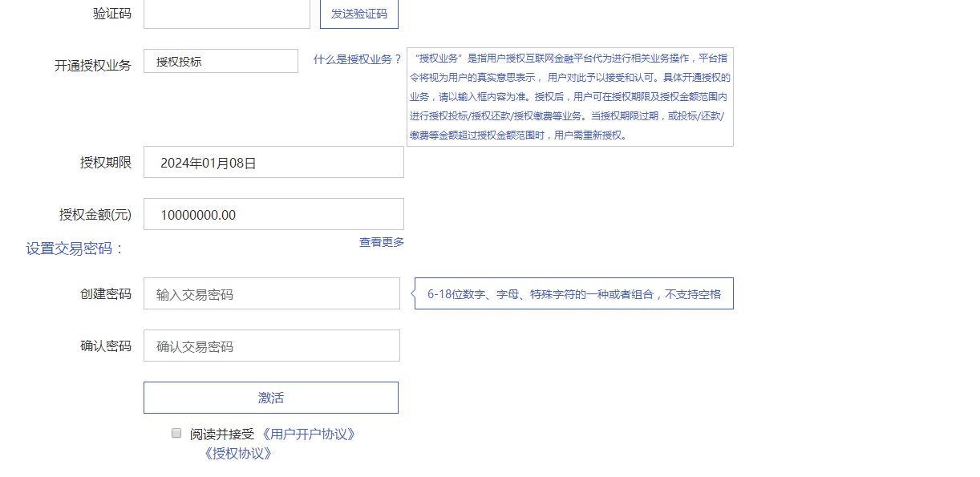Click the 开通授权业务 label
The image size is (980, 477).
[x=93, y=66]
